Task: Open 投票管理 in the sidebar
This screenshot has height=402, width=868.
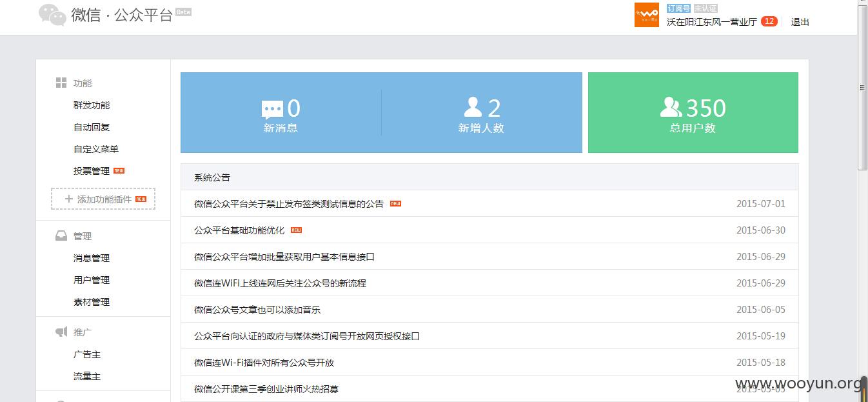Action: click(92, 171)
